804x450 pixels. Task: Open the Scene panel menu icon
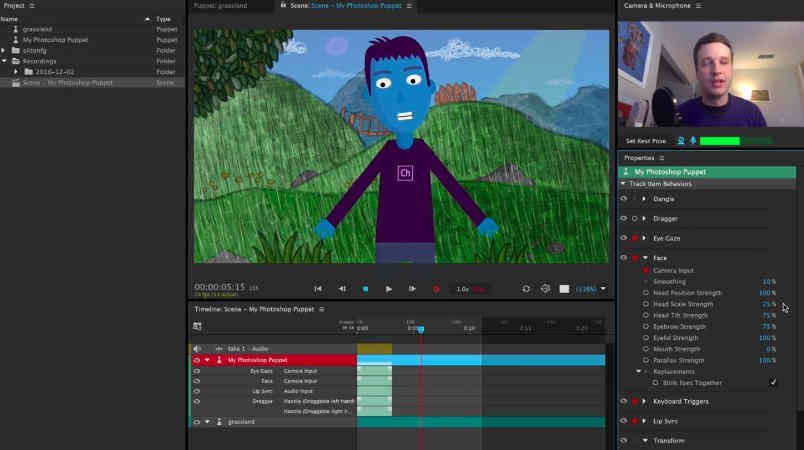tap(409, 6)
